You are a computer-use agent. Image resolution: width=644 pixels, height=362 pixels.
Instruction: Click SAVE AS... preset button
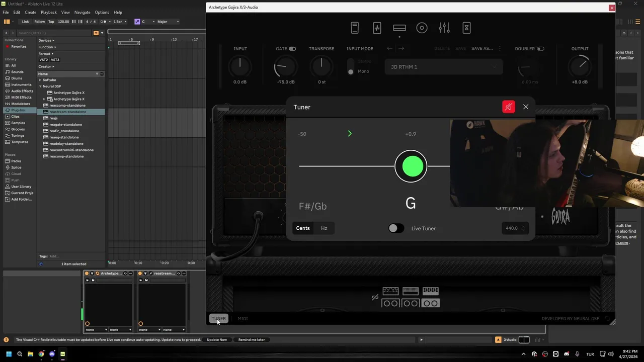pyautogui.click(x=482, y=49)
